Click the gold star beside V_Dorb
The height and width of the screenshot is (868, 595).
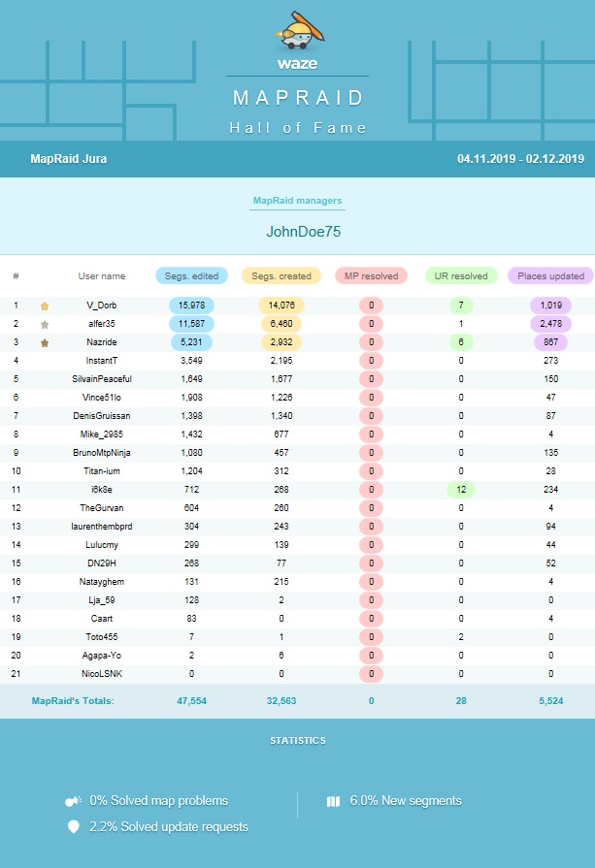(44, 305)
